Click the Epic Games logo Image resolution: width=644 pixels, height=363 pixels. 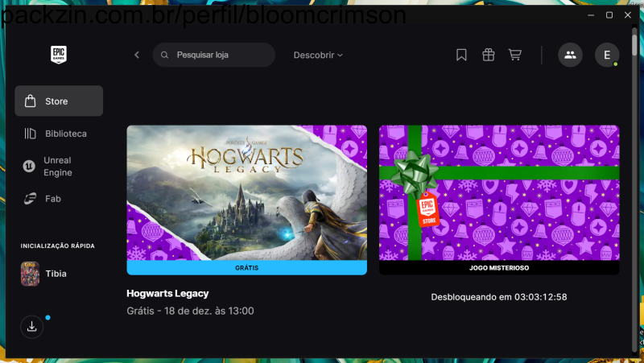click(x=59, y=55)
